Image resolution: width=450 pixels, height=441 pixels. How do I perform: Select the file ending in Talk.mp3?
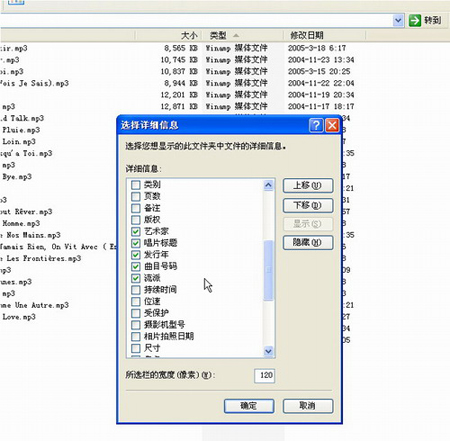click(x=22, y=118)
